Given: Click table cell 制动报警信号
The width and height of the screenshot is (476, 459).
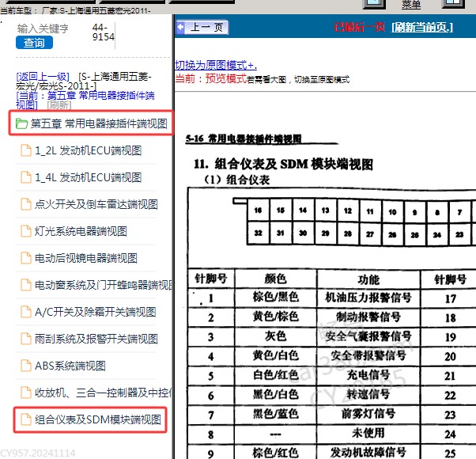Looking at the screenshot, I should (x=368, y=317).
